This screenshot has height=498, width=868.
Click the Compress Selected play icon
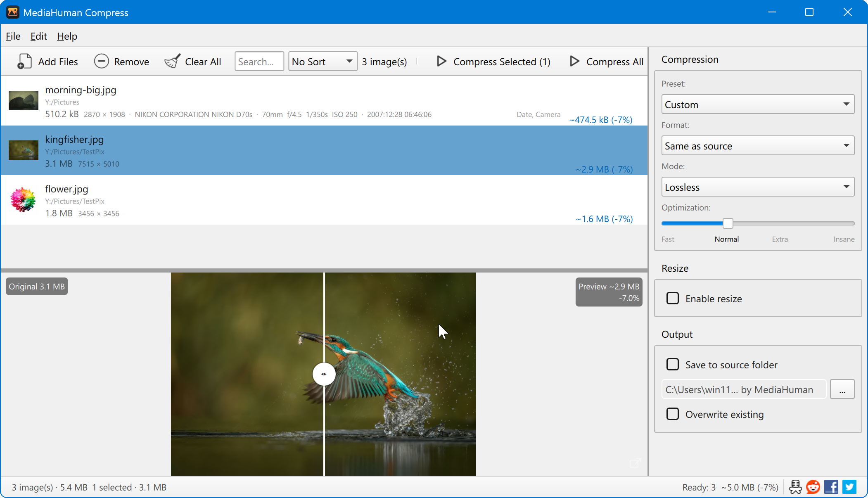(x=441, y=61)
